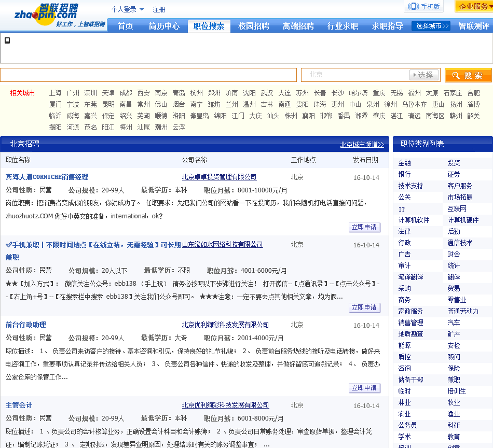Viewport: 493px width, 448px height.
Task: Click checkmark icon on part-time job title
Action: click(x=9, y=245)
